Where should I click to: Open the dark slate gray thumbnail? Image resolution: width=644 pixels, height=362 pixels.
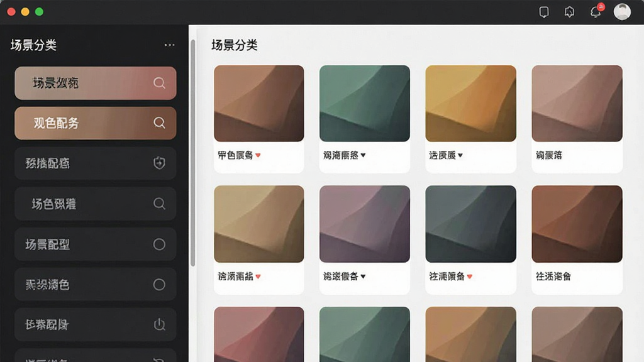point(470,224)
